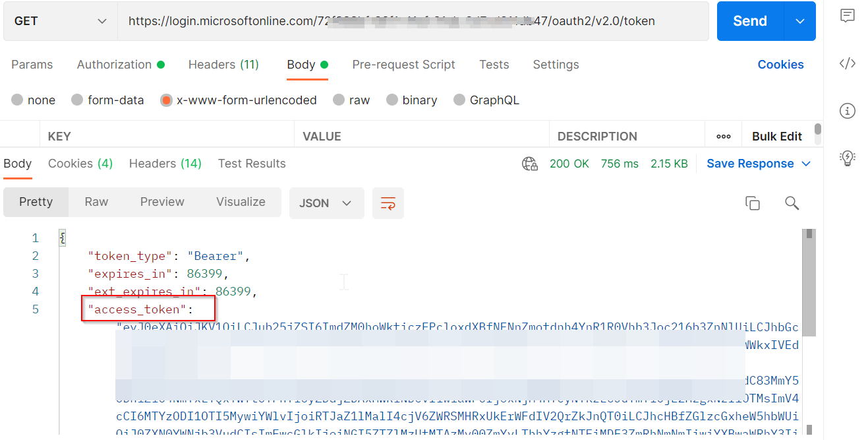Click the "access_token" key

coord(137,309)
